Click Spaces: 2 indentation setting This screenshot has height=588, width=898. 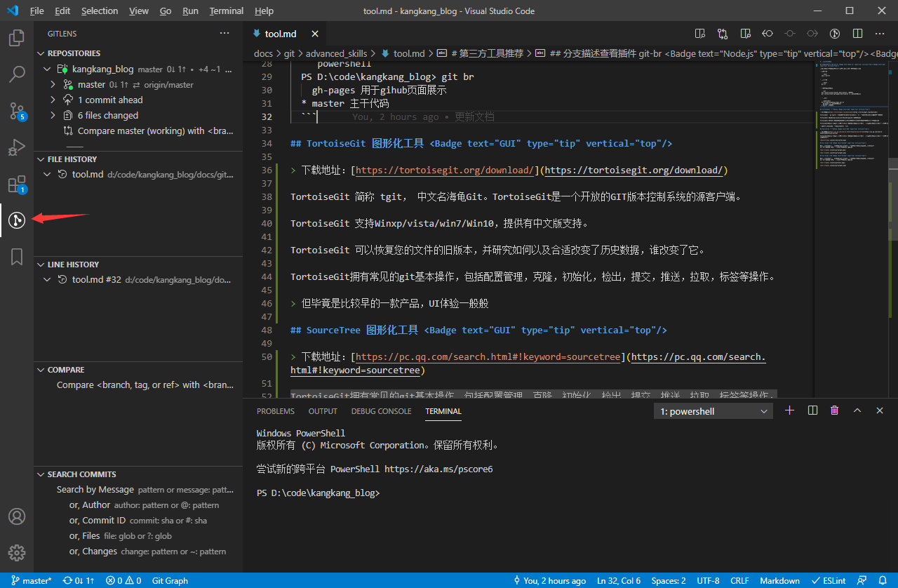pyautogui.click(x=669, y=580)
